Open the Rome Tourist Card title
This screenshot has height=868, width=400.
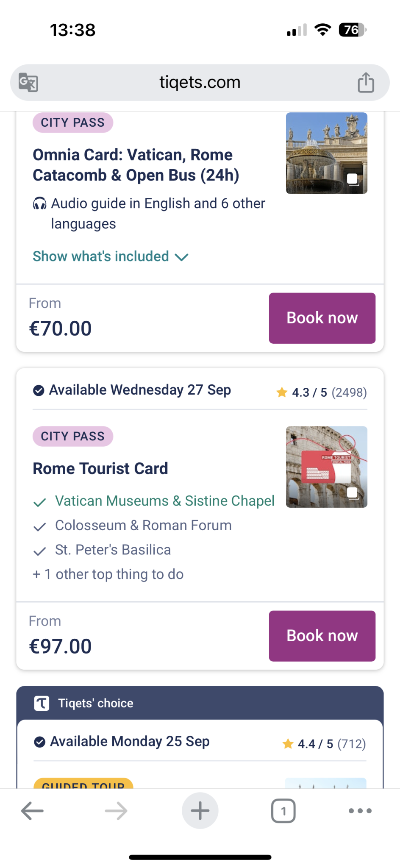click(100, 469)
